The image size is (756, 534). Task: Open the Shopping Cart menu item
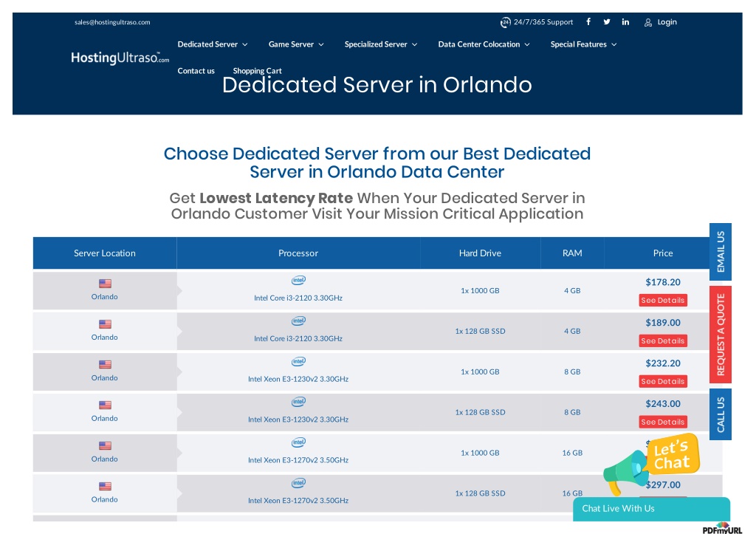[258, 71]
